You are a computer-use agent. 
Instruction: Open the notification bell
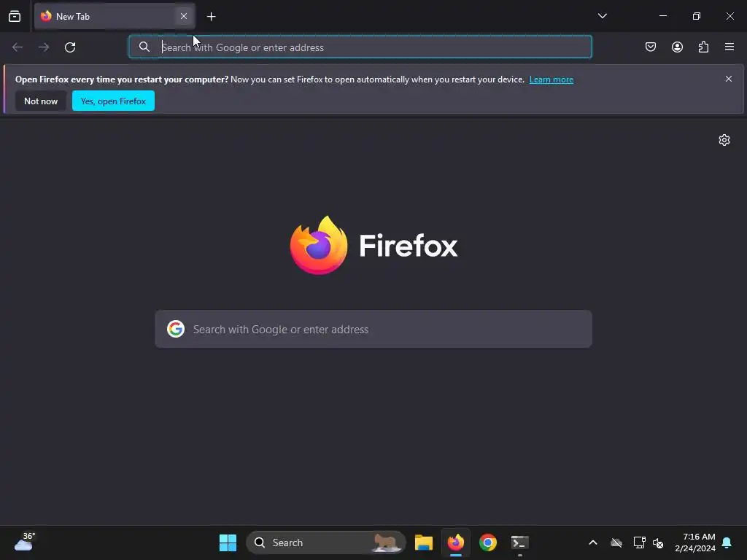pos(727,542)
